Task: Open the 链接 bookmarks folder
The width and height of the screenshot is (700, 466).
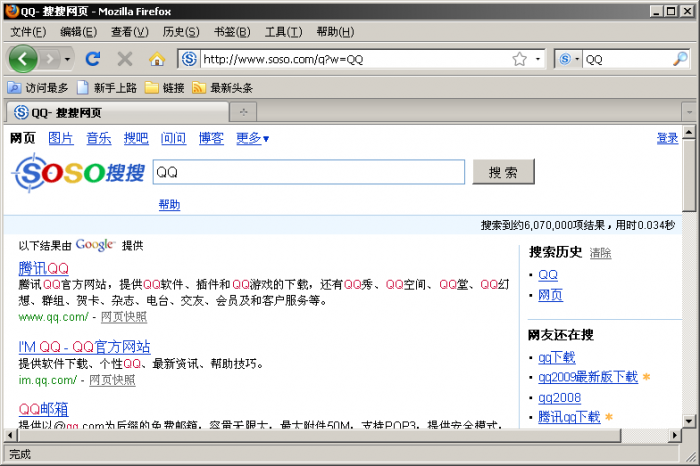Action: pyautogui.click(x=165, y=88)
